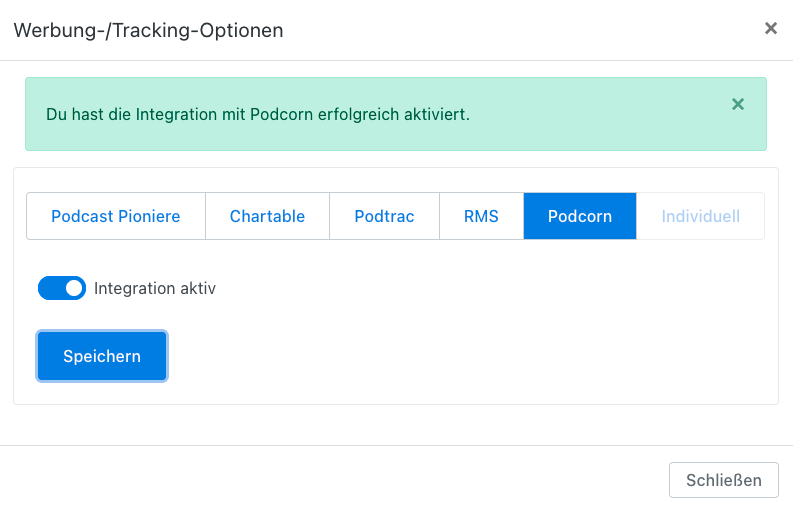Click the Schließen button in the footer

[x=724, y=480]
